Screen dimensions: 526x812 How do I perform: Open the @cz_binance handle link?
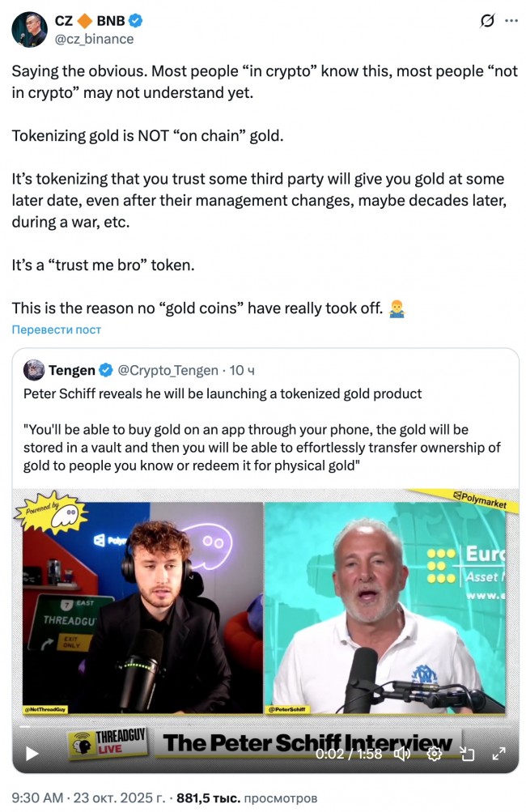click(94, 40)
